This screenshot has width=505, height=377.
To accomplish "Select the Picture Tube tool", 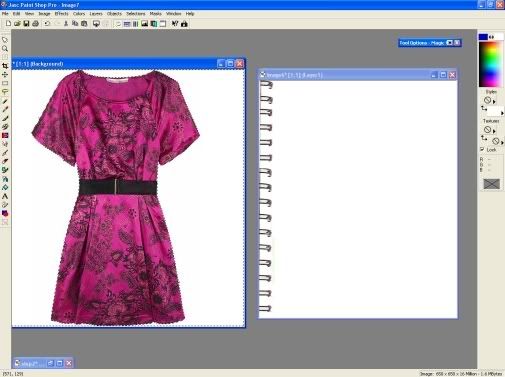I will click(x=5, y=170).
